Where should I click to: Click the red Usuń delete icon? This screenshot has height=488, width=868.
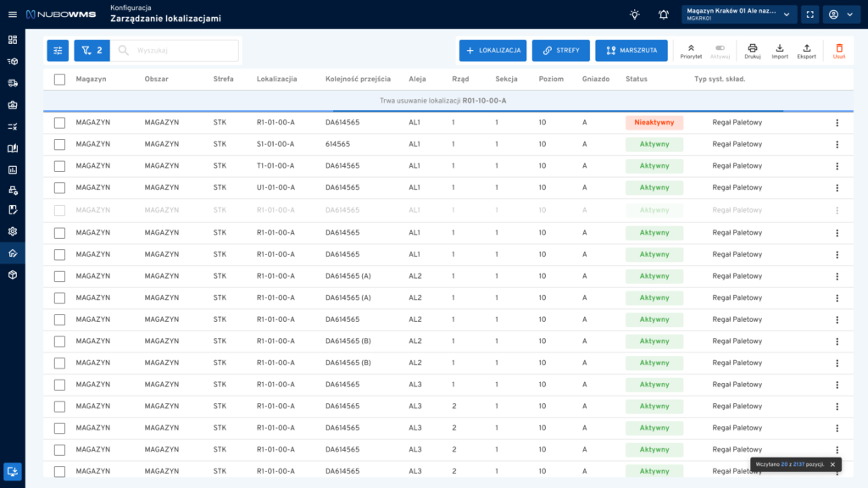pyautogui.click(x=839, y=50)
